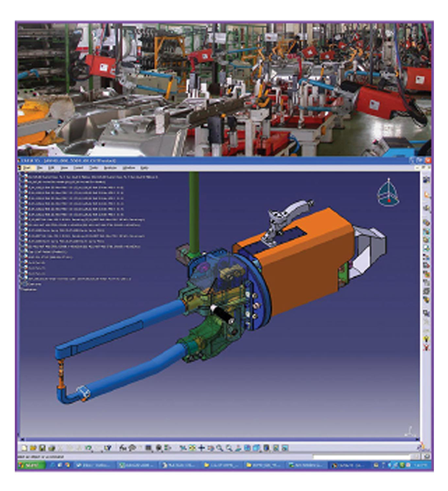The height and width of the screenshot is (491, 448).
Task: Click the yellow lightbulb icon in right toolbar
Action: tap(426, 338)
